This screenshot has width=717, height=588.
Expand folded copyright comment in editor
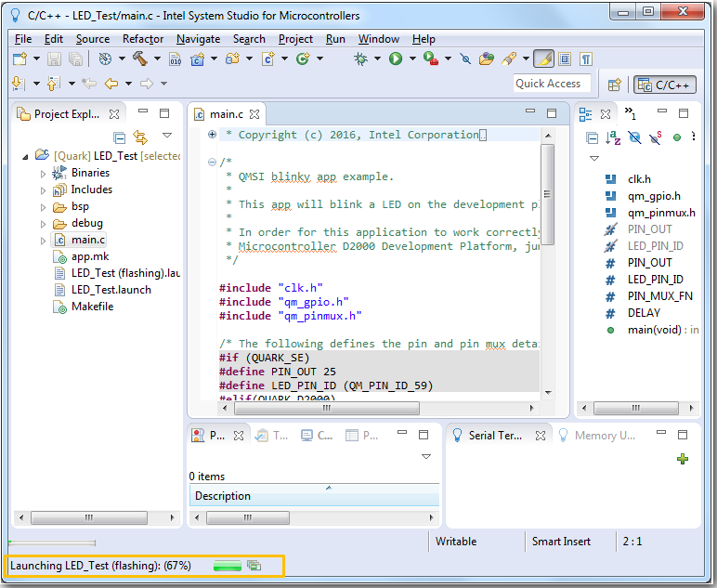click(x=212, y=135)
